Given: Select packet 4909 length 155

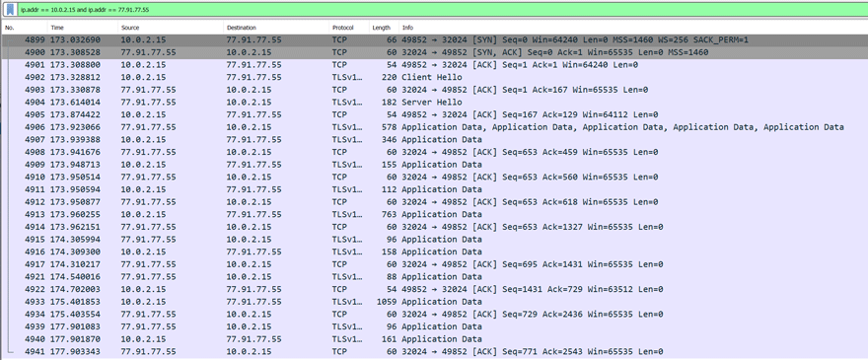Looking at the screenshot, I should click(x=434, y=165).
